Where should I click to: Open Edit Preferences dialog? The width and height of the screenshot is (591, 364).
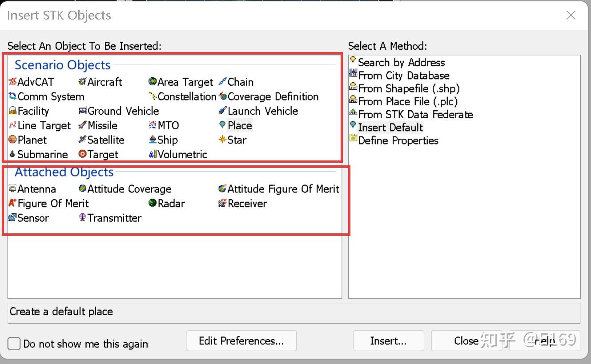tap(241, 341)
